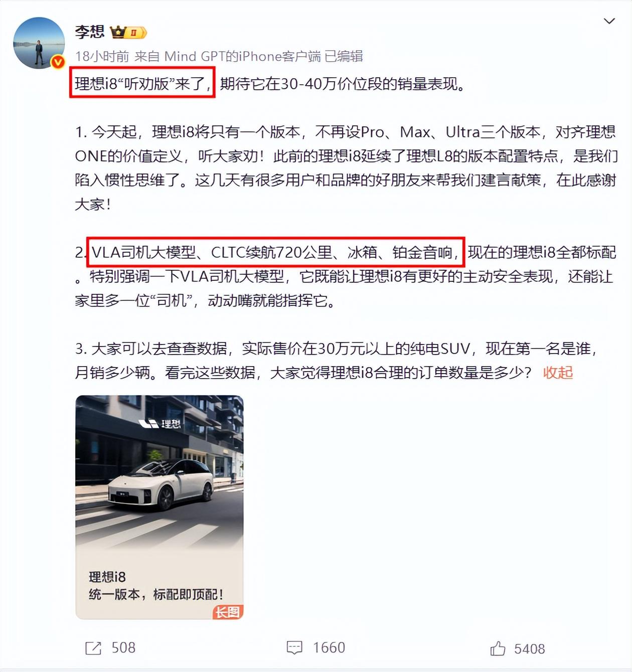The width and height of the screenshot is (632, 672).
Task: Click the 508 repost count
Action: (123, 648)
